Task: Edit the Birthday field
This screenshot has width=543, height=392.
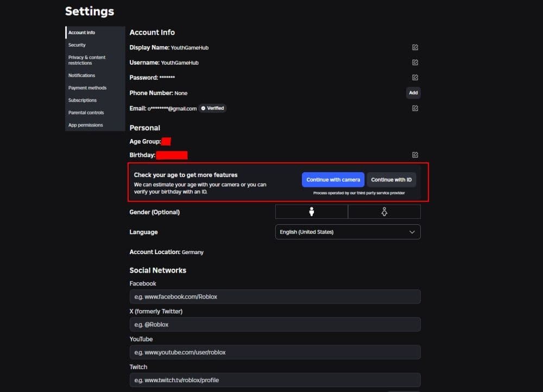Action: [414, 154]
